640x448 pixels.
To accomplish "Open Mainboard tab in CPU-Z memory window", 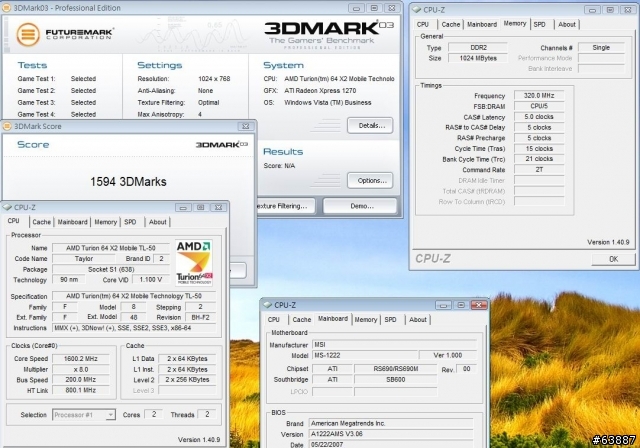I will 482,24.
